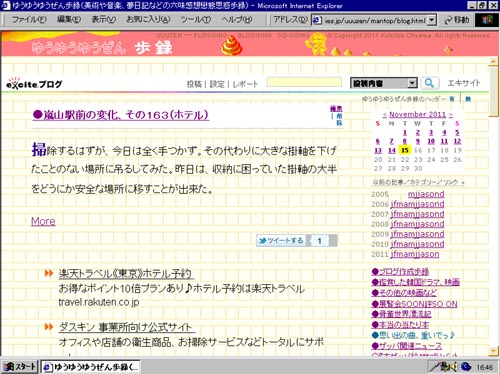
Task: Select calendar day 12
Action: click(457, 141)
